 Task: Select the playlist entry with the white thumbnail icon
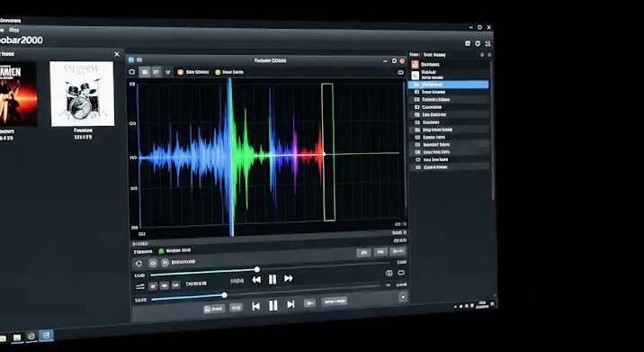tap(450, 75)
